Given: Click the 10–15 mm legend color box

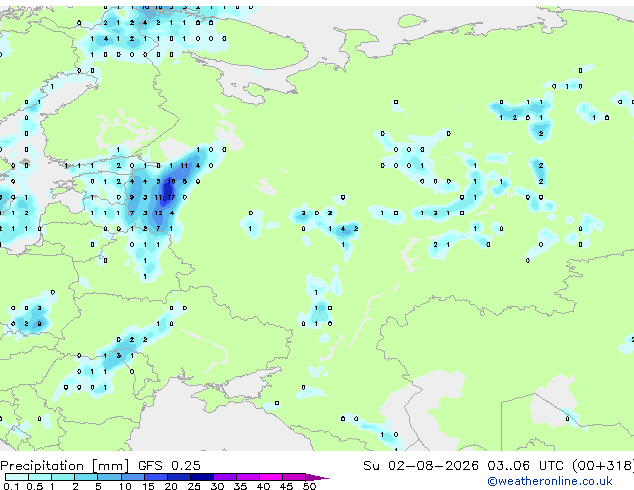Looking at the screenshot, I should click(x=132, y=477).
